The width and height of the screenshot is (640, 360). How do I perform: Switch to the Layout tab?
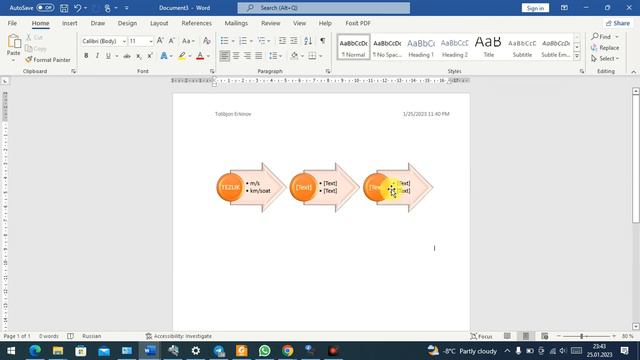159,23
